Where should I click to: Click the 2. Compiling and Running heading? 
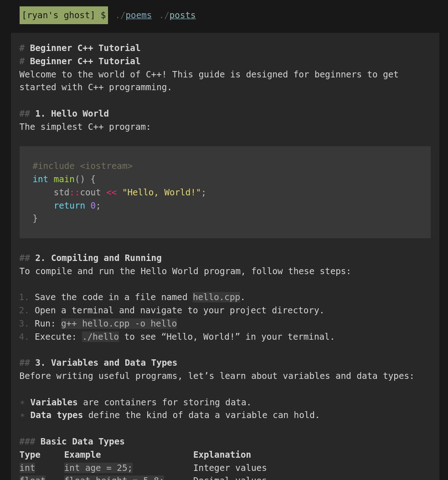click(98, 258)
